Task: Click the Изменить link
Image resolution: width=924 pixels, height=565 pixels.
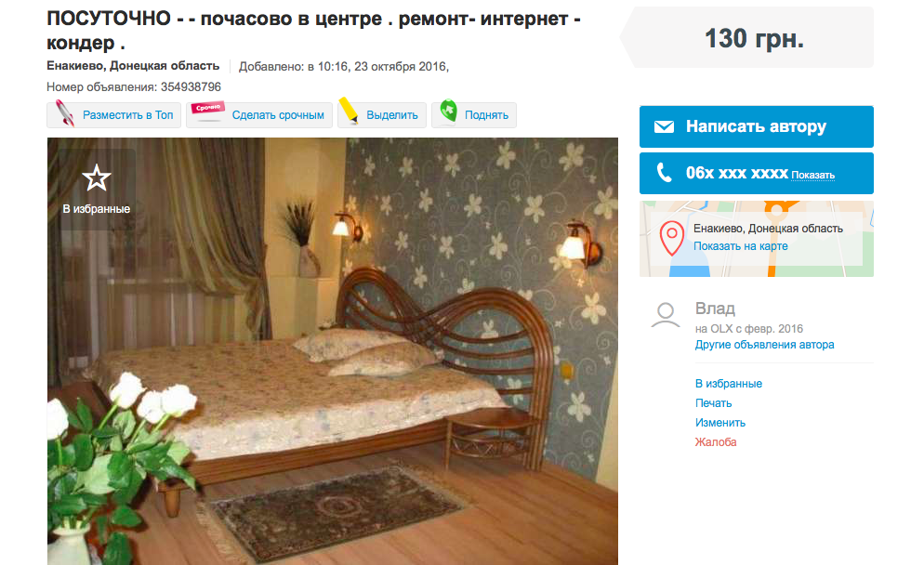Action: [720, 423]
